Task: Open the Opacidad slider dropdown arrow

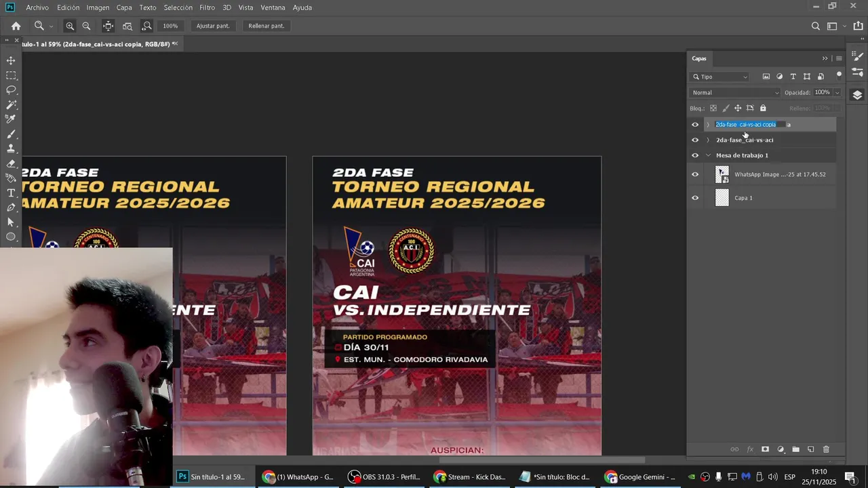Action: coord(837,93)
